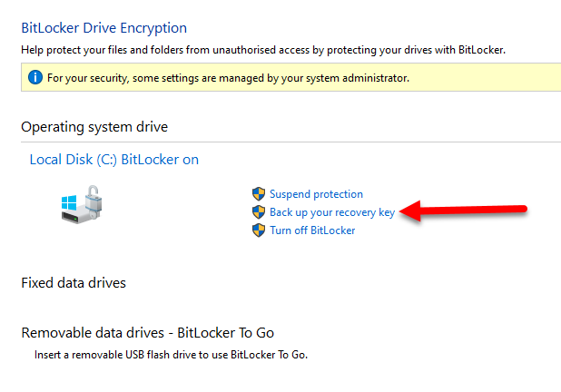Click the Insert a removable USB flash drive text
Image resolution: width=561 pixels, height=392 pixels.
[171, 354]
